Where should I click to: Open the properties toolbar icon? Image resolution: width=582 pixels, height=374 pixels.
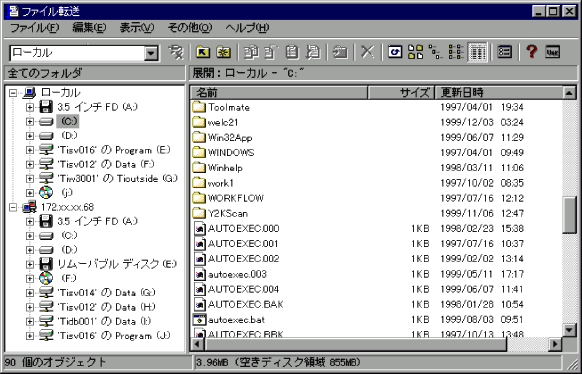coord(504,52)
